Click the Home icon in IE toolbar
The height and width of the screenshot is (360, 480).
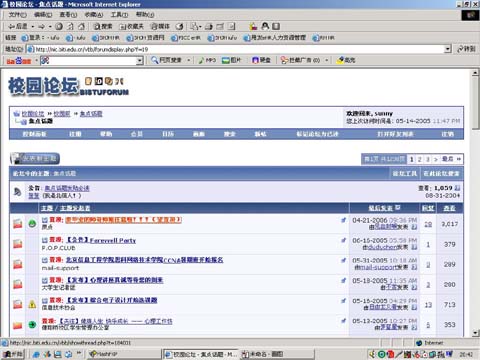pyautogui.click(x=81, y=26)
